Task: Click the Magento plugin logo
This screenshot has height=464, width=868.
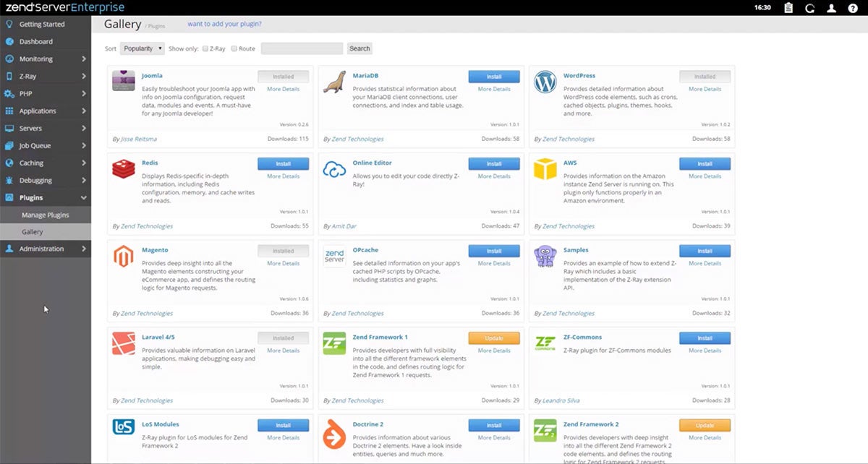Action: [124, 256]
